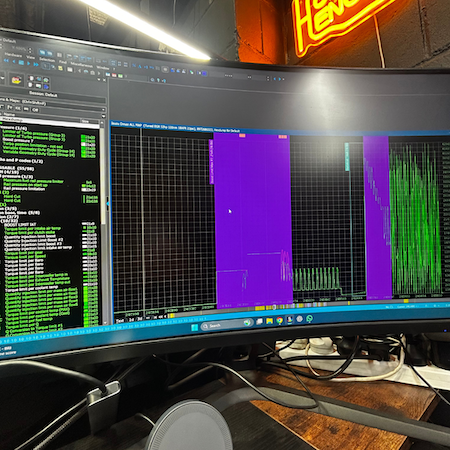This screenshot has height=450, width=450.
Task: Open the Window menu
Action: point(103,68)
